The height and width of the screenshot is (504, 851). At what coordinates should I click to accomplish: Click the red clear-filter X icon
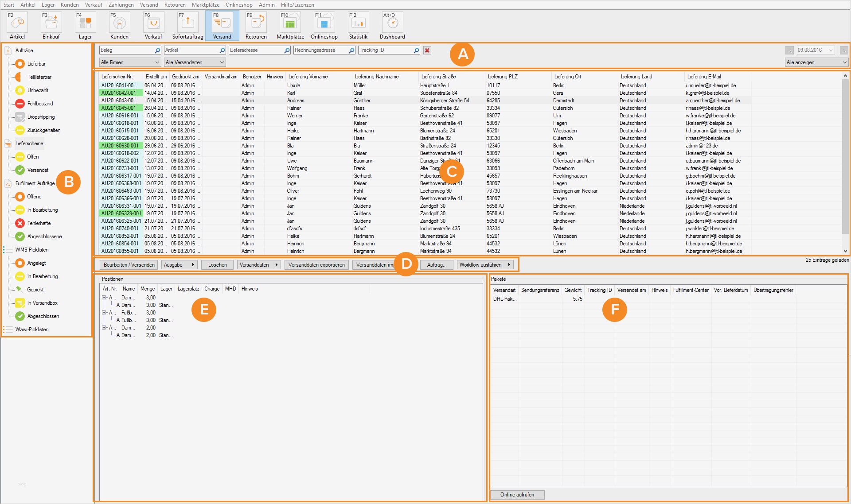tap(427, 50)
